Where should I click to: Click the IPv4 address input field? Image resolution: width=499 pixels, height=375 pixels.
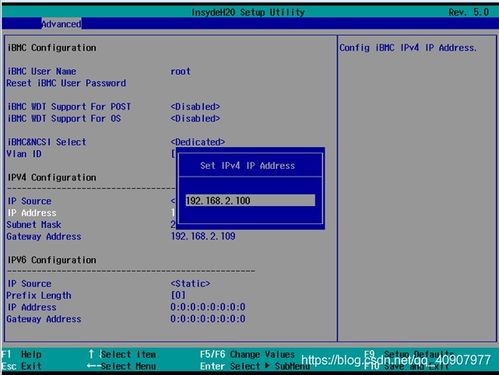pos(250,200)
